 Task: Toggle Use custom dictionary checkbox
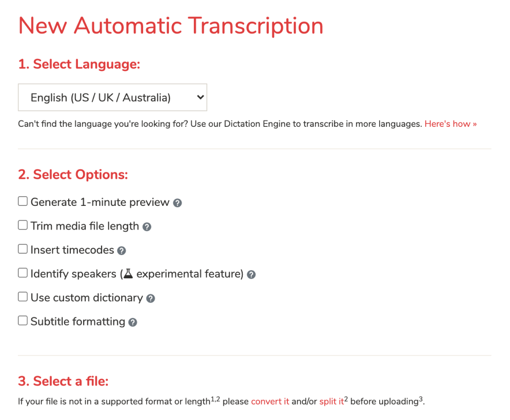(x=23, y=297)
